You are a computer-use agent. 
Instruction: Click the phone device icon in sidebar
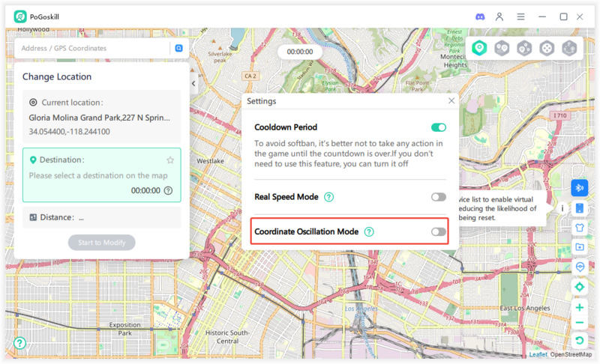pyautogui.click(x=579, y=208)
